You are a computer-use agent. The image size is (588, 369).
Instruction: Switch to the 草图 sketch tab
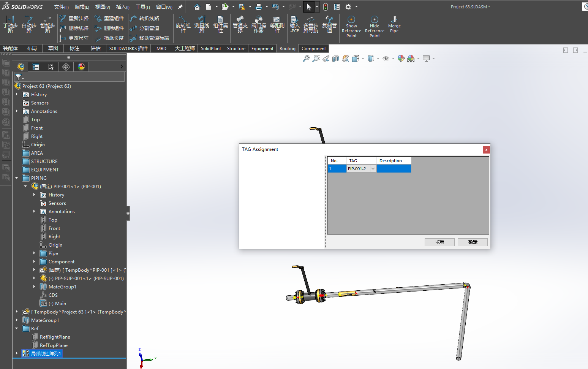tap(53, 49)
